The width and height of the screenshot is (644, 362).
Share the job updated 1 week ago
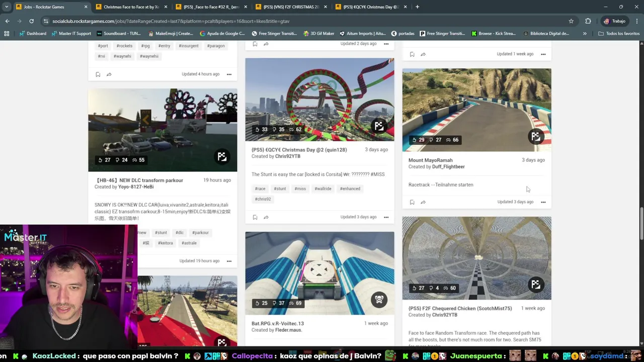[x=423, y=54]
